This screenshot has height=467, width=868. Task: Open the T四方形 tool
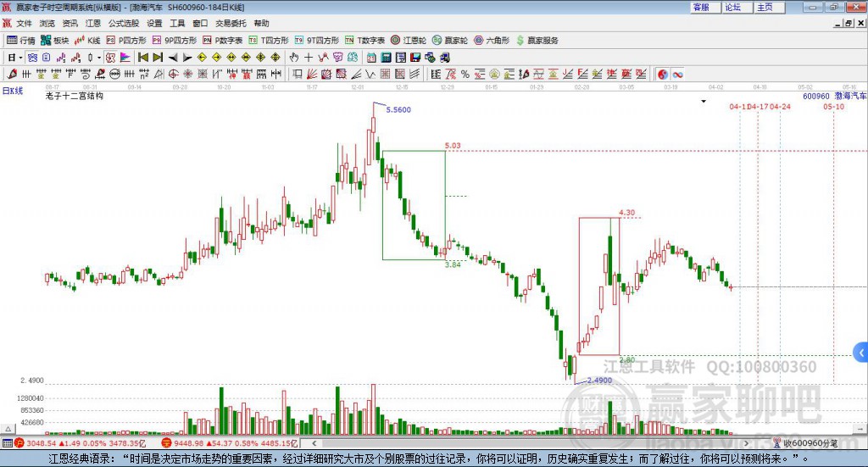pos(269,41)
